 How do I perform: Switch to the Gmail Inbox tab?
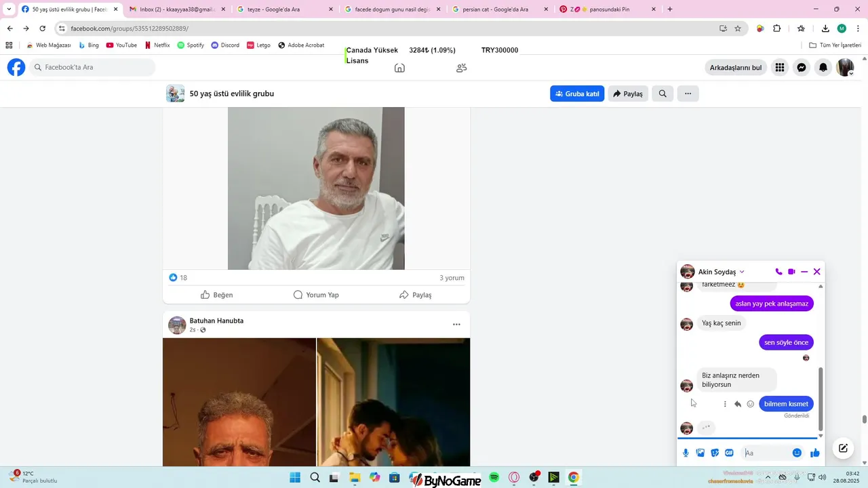point(176,9)
